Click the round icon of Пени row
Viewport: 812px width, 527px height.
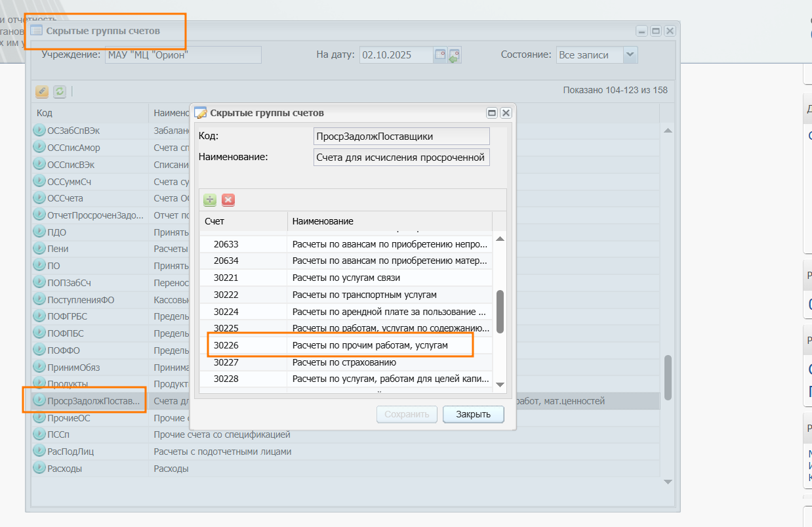coord(39,249)
